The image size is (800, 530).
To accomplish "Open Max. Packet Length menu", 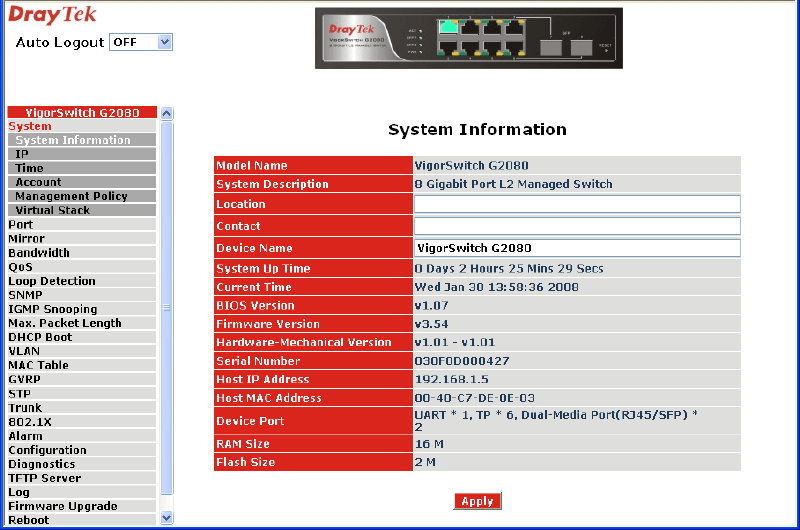I will point(82,323).
